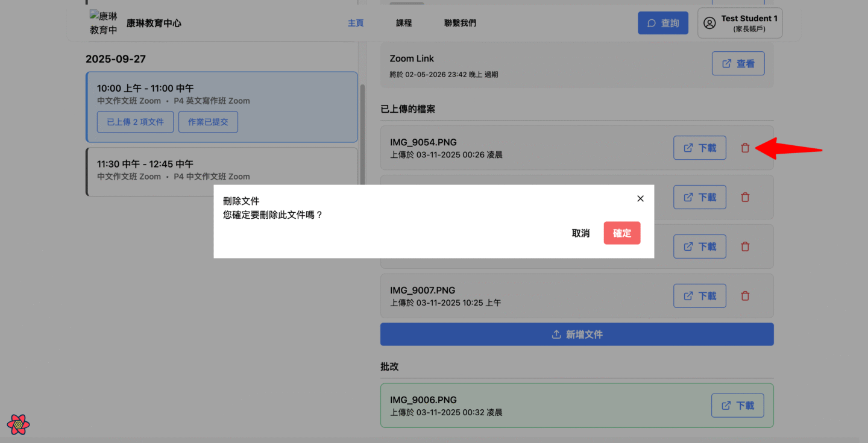
Task: Confirm deletion with the 確定 button
Action: 621,233
